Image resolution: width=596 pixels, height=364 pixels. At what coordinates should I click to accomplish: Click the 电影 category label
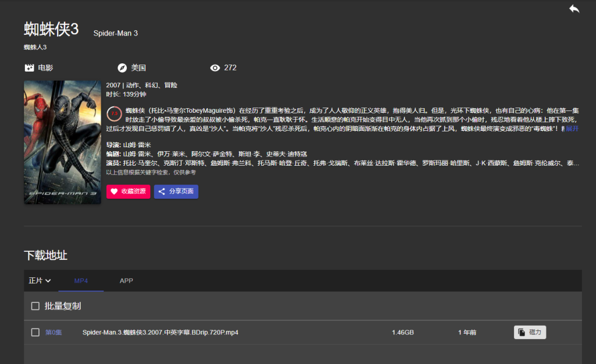click(45, 68)
